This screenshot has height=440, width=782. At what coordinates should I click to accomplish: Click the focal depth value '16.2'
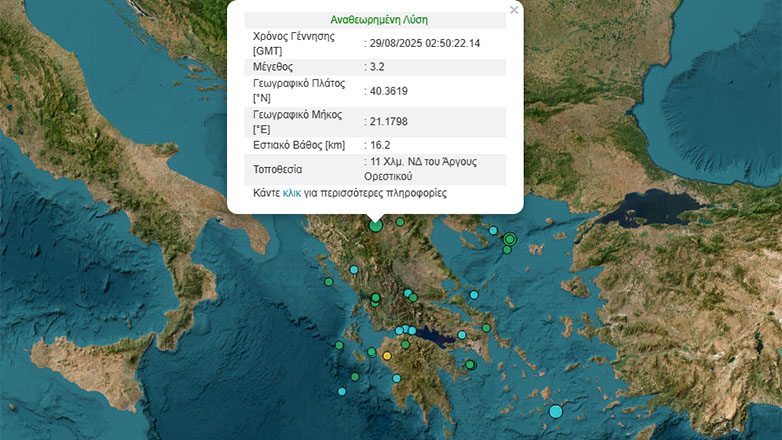[x=380, y=145]
